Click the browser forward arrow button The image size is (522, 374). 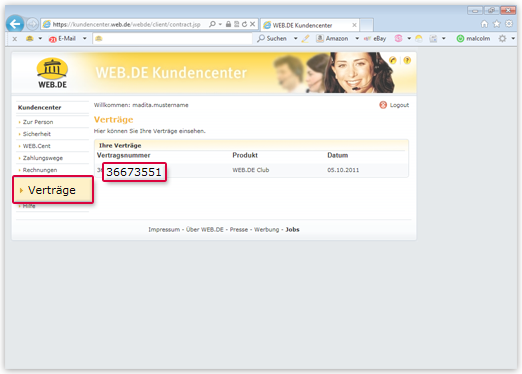click(x=32, y=24)
